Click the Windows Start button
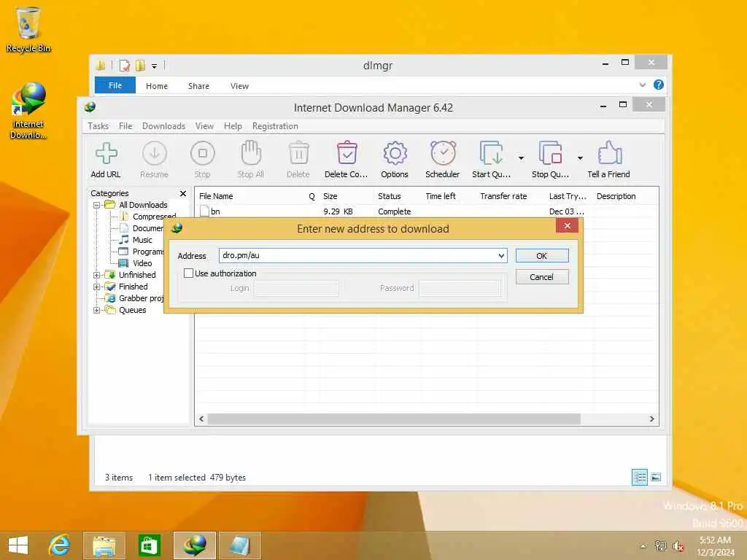This screenshot has height=560, width=747. click(18, 545)
